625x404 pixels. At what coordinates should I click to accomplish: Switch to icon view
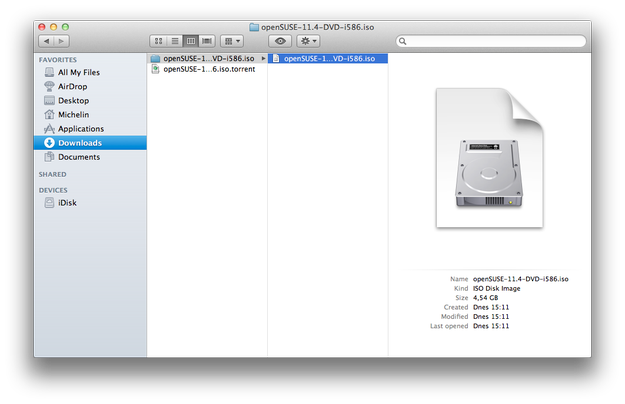pos(158,41)
